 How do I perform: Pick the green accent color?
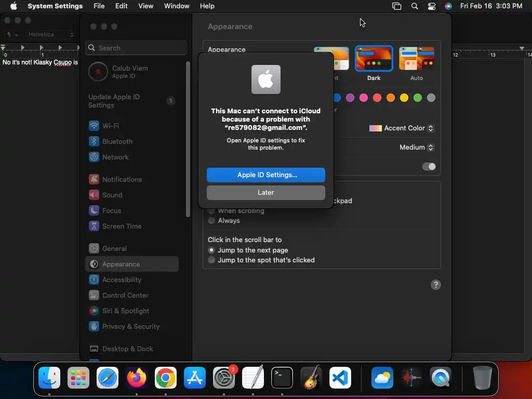coord(418,98)
